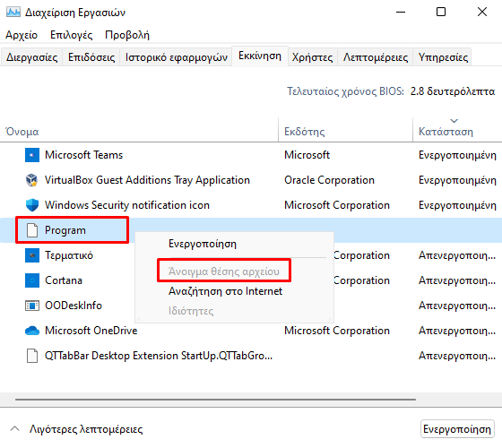
Task: Maximize the Task Manager window
Action: 441,13
